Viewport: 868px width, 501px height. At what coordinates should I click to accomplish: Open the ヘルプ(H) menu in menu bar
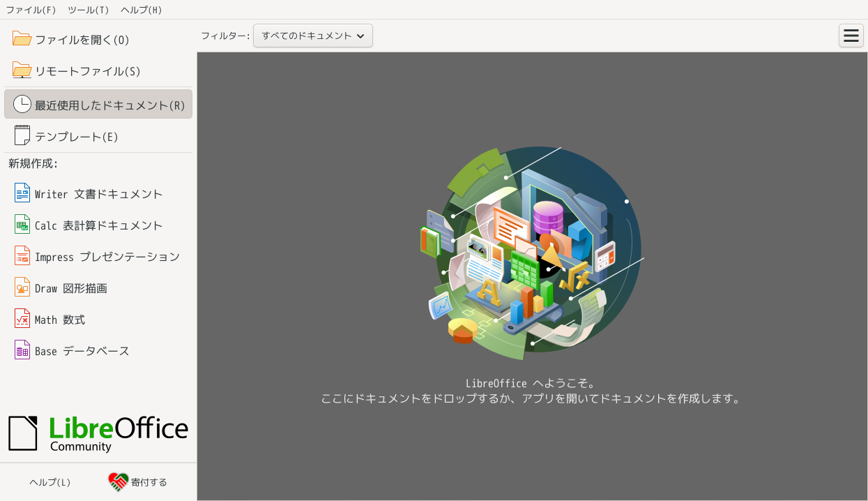tap(142, 10)
